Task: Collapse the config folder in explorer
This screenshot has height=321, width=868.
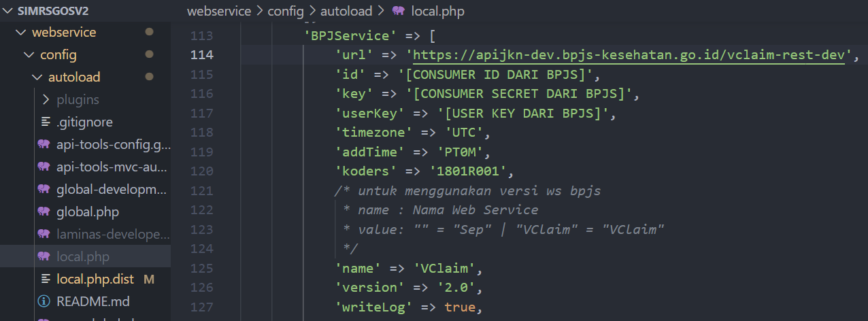Action: click(29, 55)
